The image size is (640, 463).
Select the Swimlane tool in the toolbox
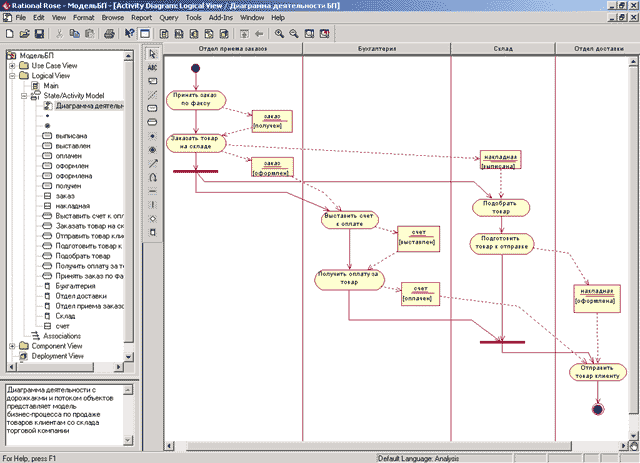[152, 232]
